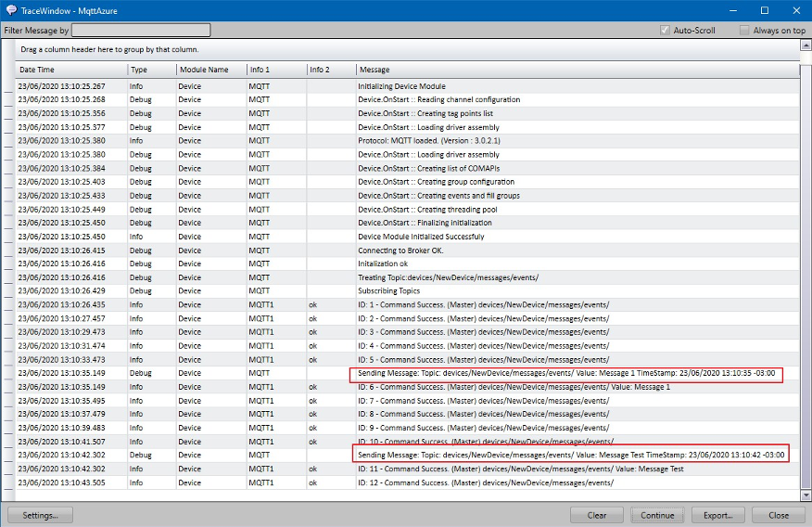This screenshot has width=812, height=527.
Task: Click the vertical scrollbar down arrow
Action: coord(805,495)
